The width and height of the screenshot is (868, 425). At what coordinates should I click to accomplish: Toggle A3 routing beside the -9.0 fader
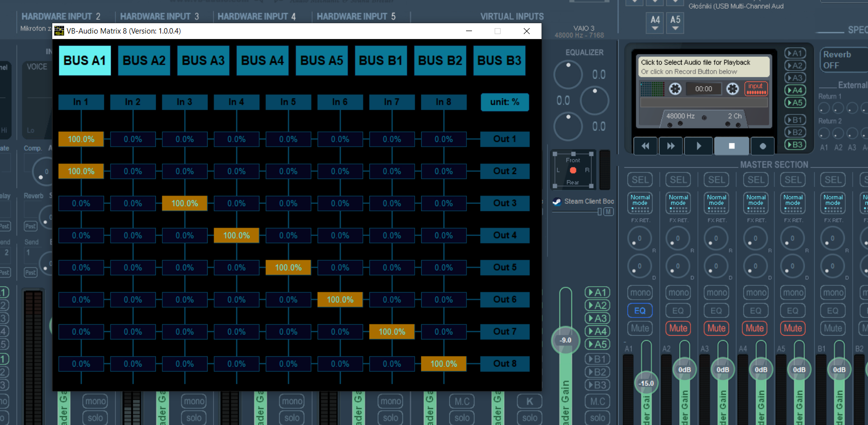tap(597, 318)
